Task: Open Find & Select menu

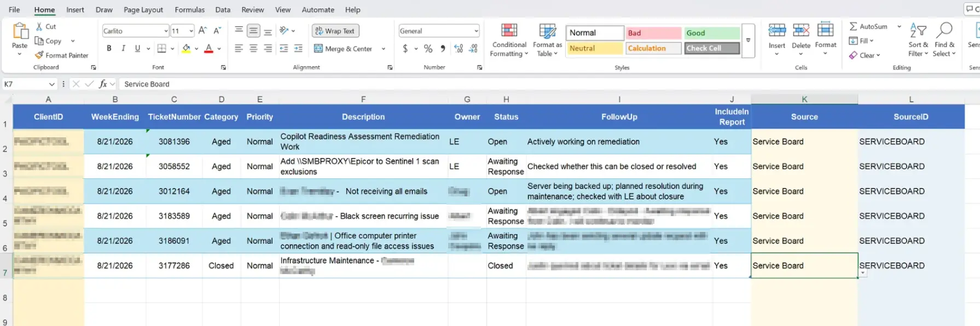Action: (944, 40)
